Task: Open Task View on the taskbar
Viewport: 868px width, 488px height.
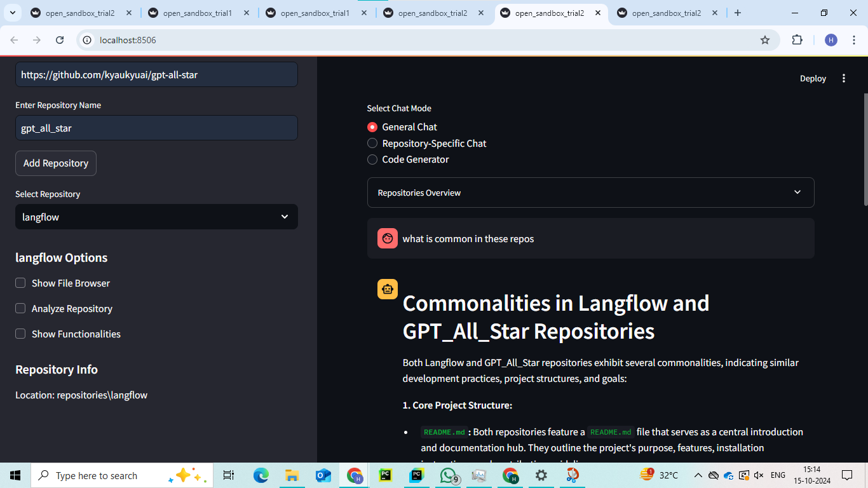Action: point(229,475)
